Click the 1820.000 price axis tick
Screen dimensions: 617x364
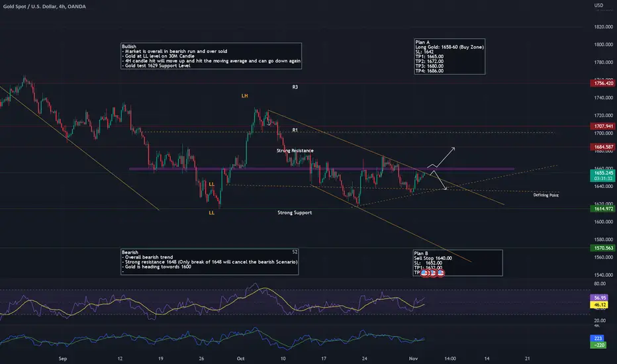click(604, 26)
